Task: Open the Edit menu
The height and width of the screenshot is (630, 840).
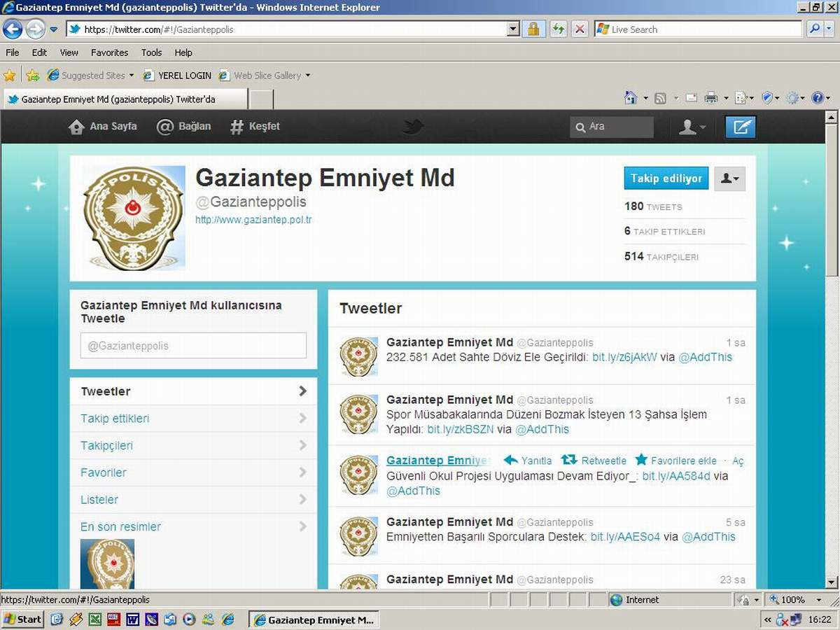Action: click(x=39, y=52)
